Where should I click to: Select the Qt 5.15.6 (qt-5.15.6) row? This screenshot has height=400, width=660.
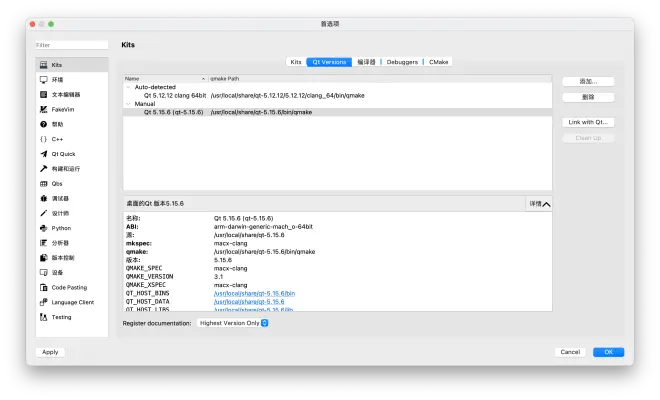(x=338, y=112)
